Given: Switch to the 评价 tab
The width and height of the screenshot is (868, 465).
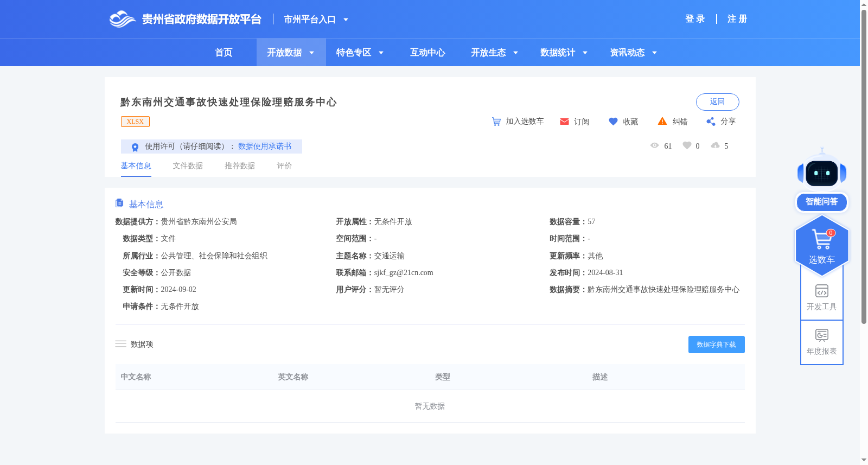Looking at the screenshot, I should pyautogui.click(x=284, y=166).
